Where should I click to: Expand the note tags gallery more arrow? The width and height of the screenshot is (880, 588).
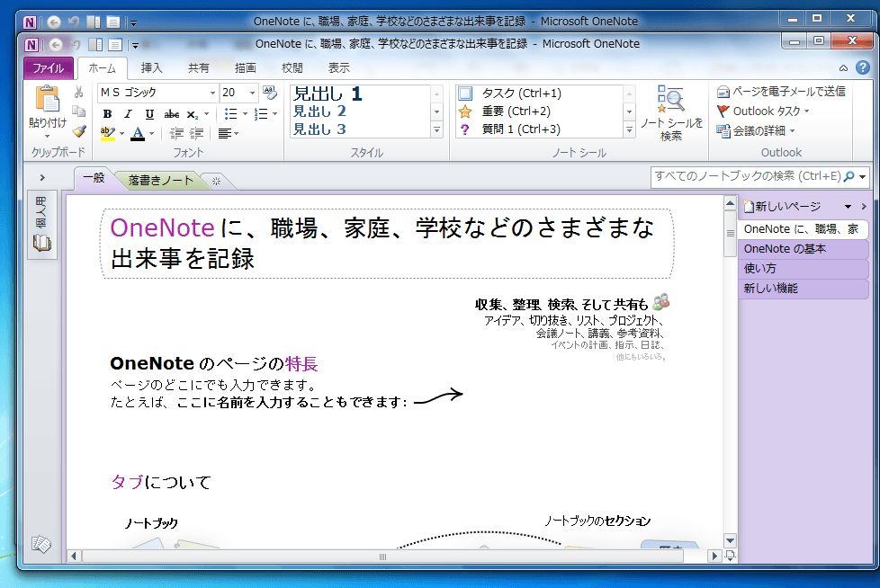tap(629, 130)
